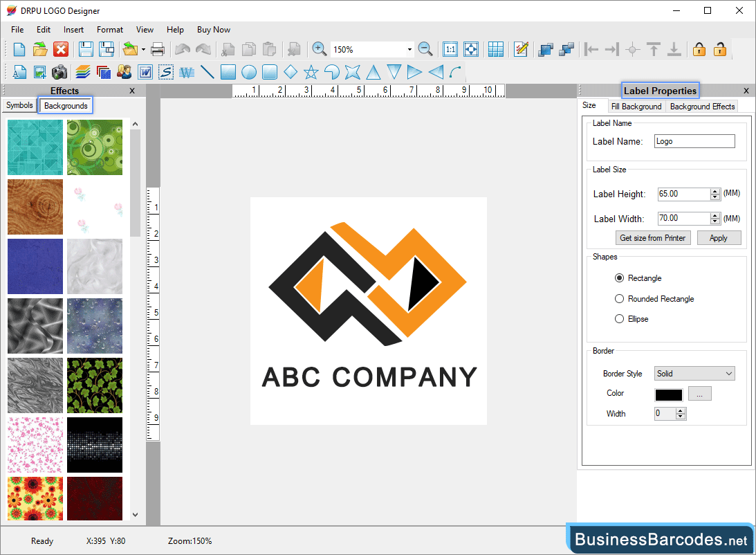This screenshot has width=756, height=555.
Task: Select the Star shape tool
Action: (x=311, y=73)
